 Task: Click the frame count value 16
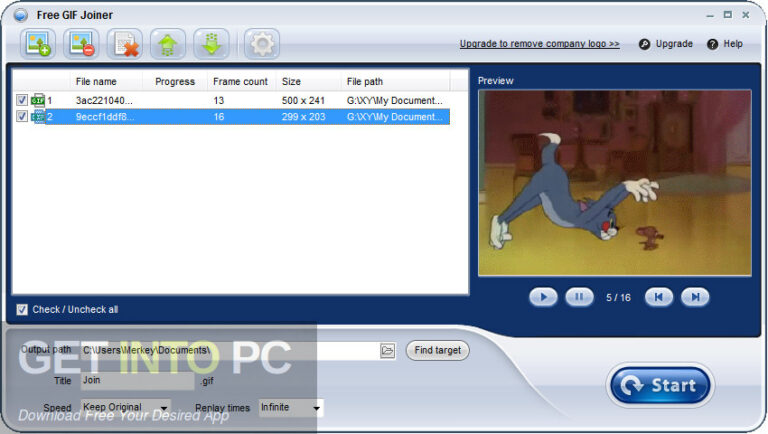click(218, 117)
